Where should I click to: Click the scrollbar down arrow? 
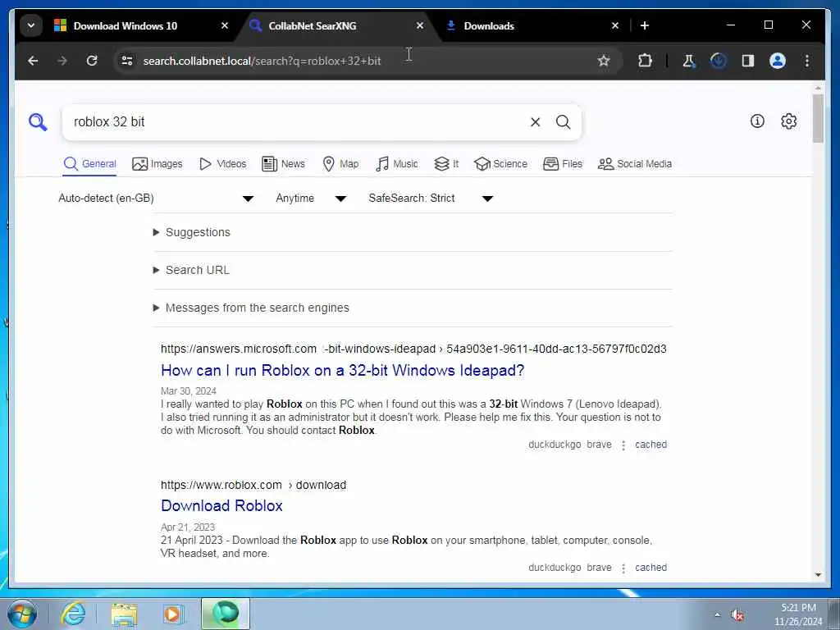point(818,575)
